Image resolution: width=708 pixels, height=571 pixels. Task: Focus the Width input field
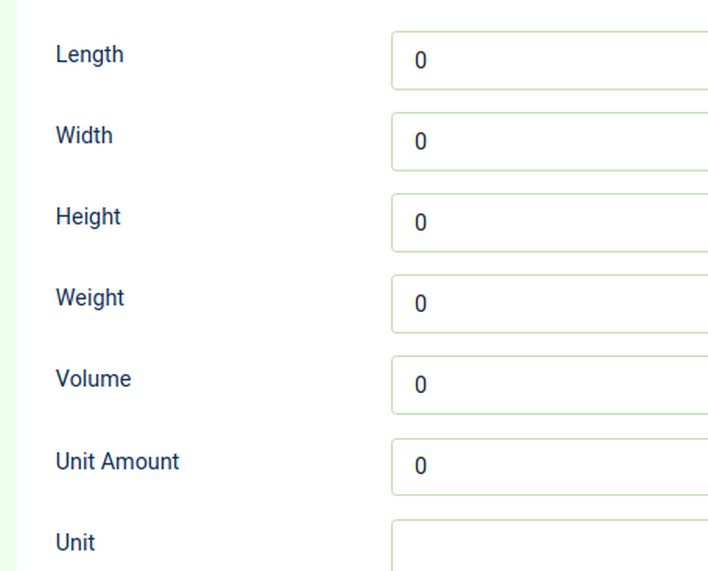[x=550, y=142]
